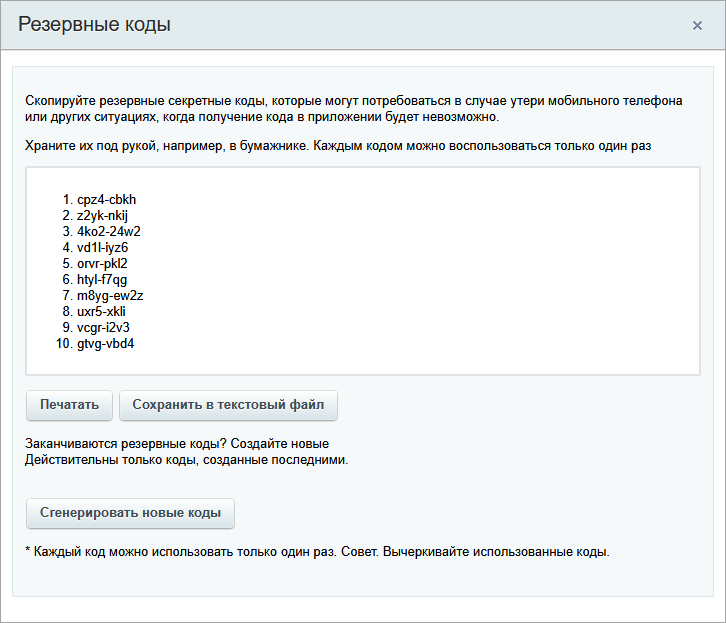Click backup code htyl-f7qg
The height and width of the screenshot is (623, 726).
pos(102,279)
